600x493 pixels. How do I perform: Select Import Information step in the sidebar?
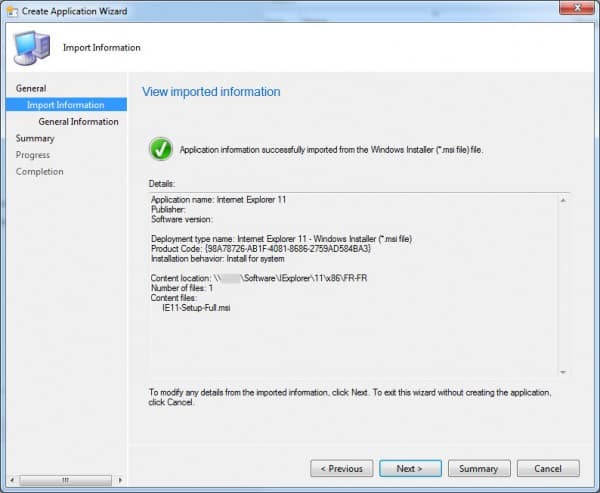pos(65,105)
